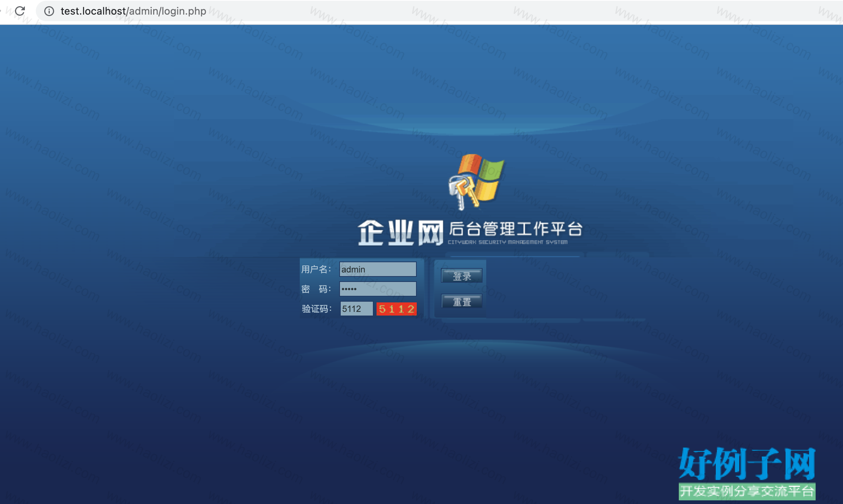Viewport: 843px width, 504px height.
Task: Click the 用户名 label
Action: (x=316, y=270)
